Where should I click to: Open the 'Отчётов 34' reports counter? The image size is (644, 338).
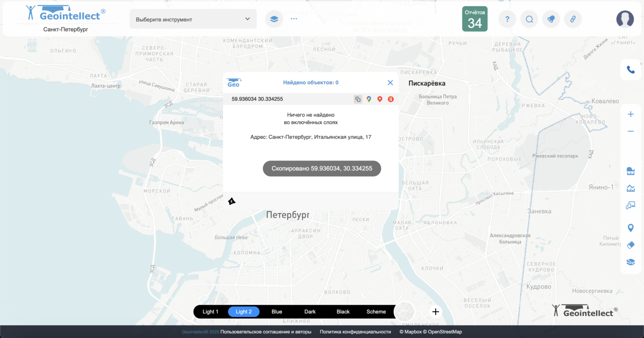click(x=474, y=19)
